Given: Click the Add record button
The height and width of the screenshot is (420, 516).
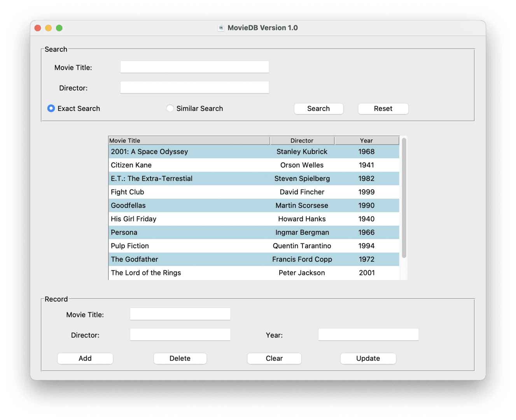Looking at the screenshot, I should 85,359.
